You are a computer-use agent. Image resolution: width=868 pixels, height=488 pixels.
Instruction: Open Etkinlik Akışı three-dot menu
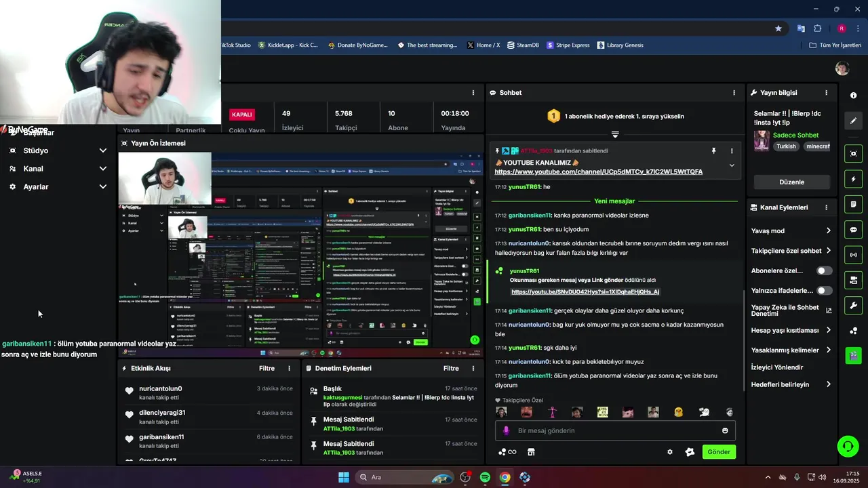point(290,368)
